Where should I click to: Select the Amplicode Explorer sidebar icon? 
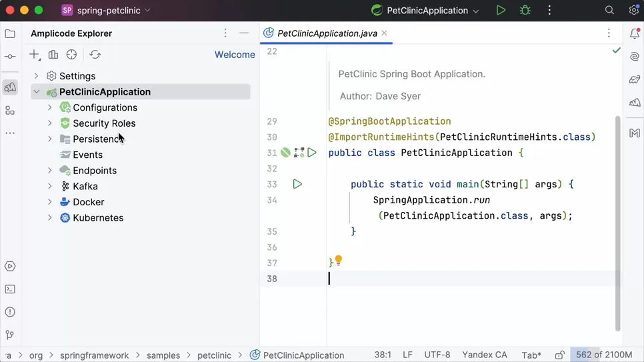10,87
